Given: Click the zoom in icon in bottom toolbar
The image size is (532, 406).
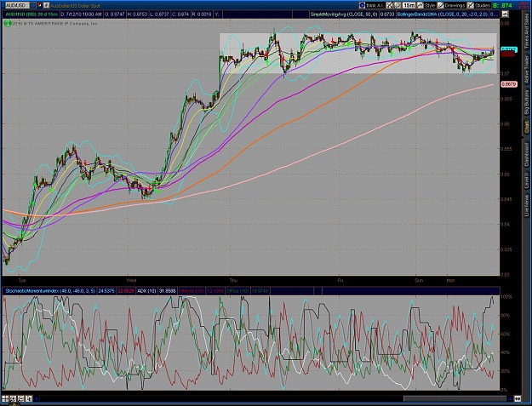Looking at the screenshot, I should coord(13,398).
